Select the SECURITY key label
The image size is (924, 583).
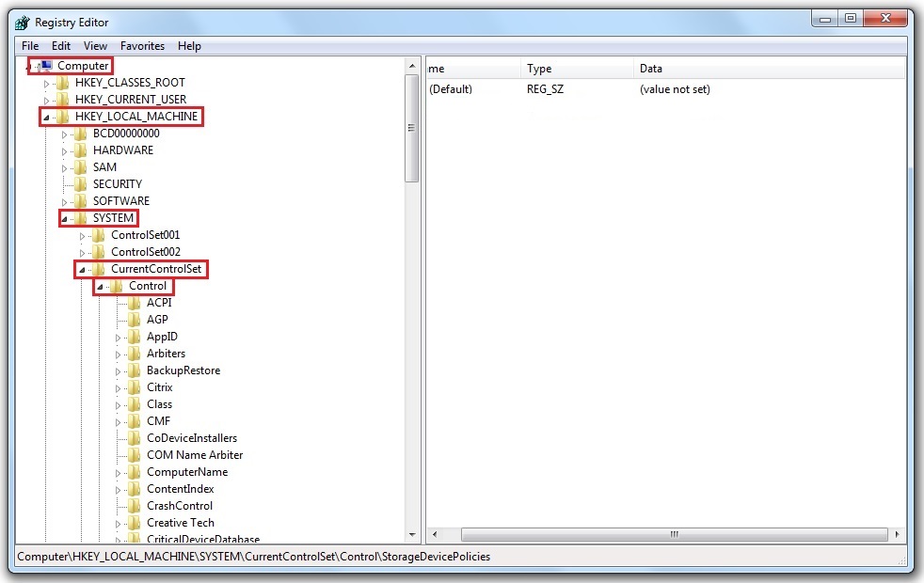[118, 184]
